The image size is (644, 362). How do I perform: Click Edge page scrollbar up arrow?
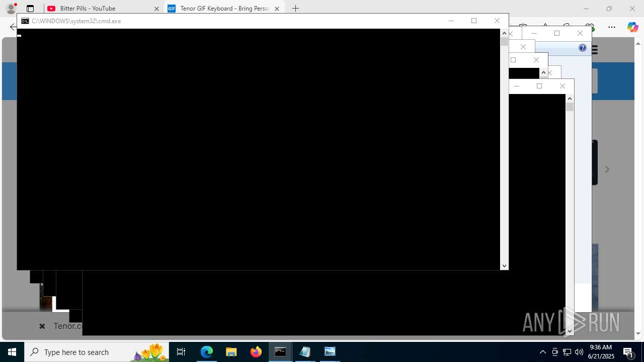pyautogui.click(x=638, y=44)
